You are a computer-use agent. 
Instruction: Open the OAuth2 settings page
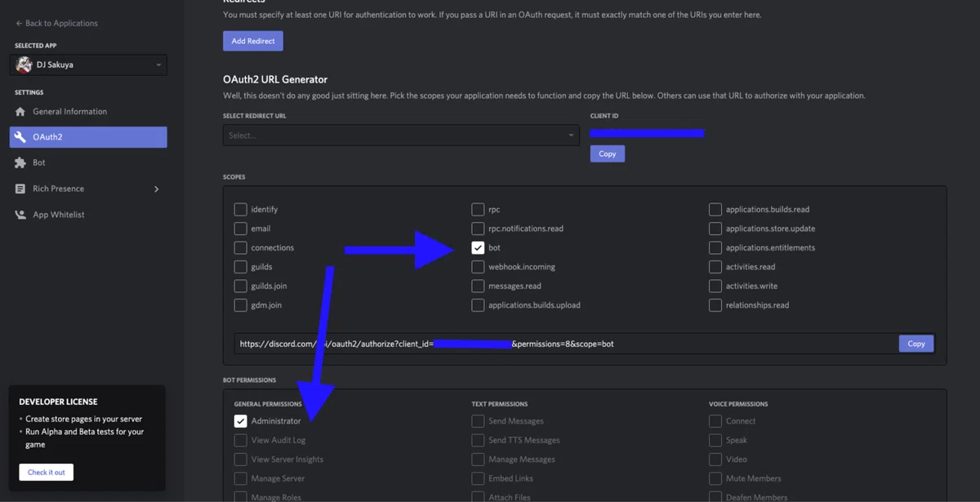coord(88,137)
